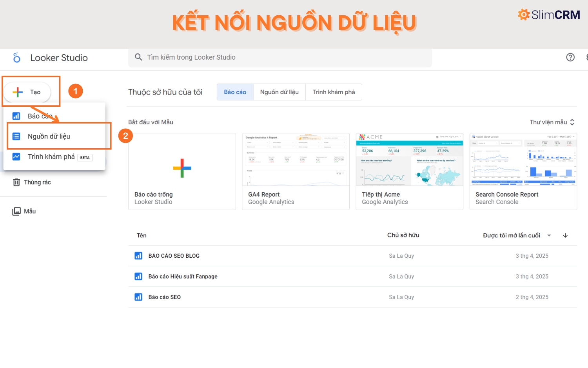Open the Tiếp thị Acme template thumbnail
The height and width of the screenshot is (368, 588).
point(409,160)
